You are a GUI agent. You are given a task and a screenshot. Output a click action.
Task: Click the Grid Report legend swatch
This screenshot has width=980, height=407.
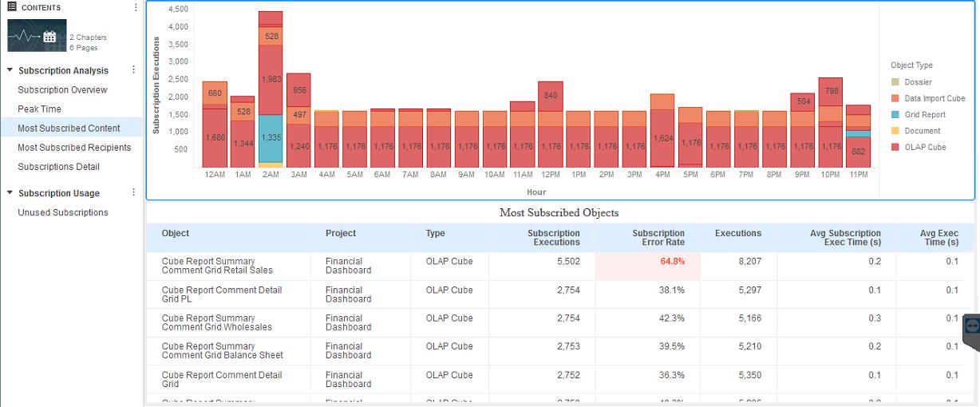pos(895,115)
